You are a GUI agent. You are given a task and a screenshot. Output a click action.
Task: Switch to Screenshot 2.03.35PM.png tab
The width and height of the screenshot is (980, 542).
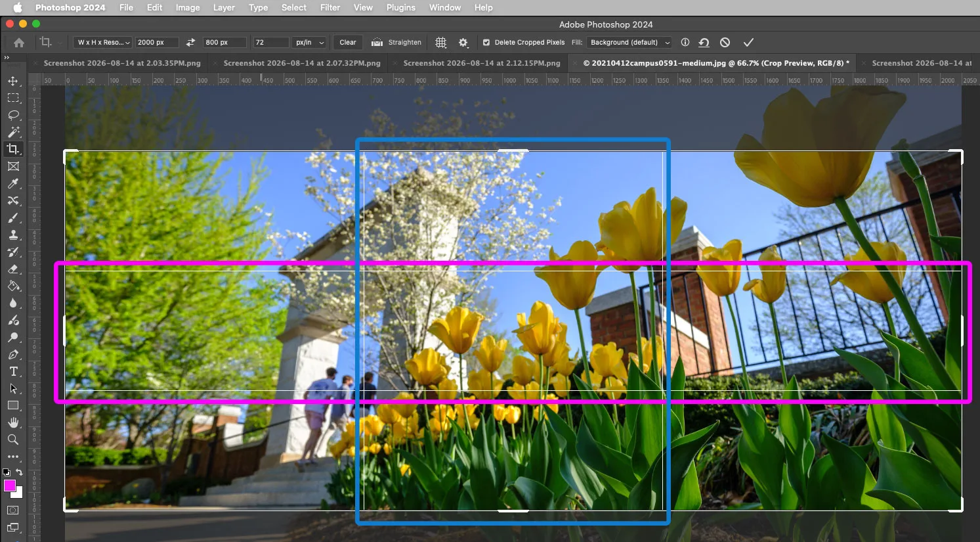[x=122, y=63]
